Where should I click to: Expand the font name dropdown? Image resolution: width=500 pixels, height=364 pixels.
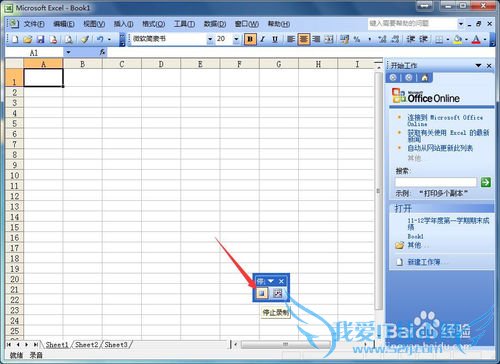[x=210, y=39]
